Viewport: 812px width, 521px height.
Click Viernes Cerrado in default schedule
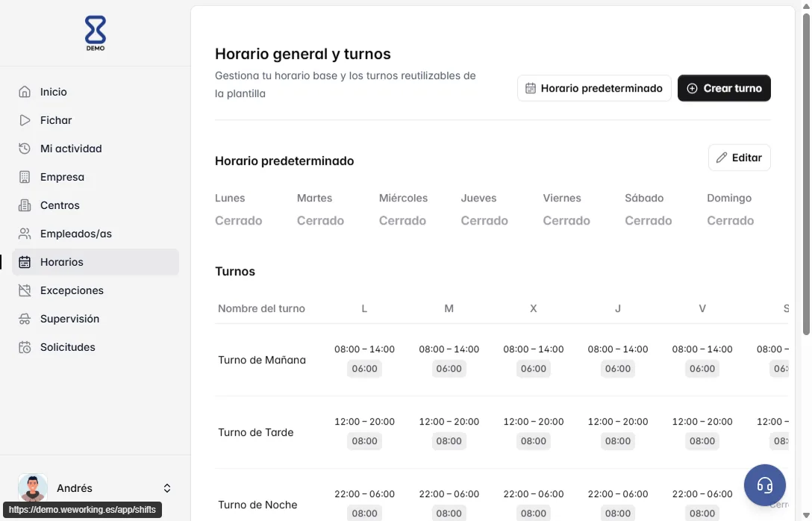pos(566,221)
